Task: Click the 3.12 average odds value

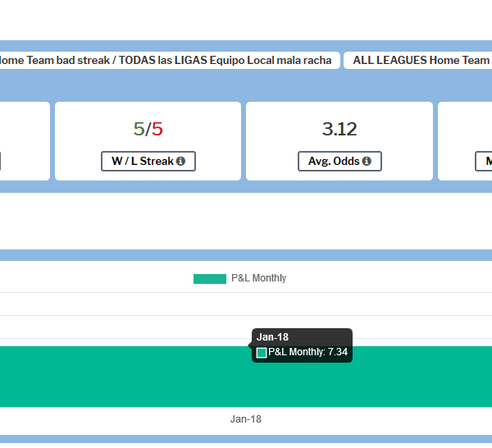Action: click(339, 129)
